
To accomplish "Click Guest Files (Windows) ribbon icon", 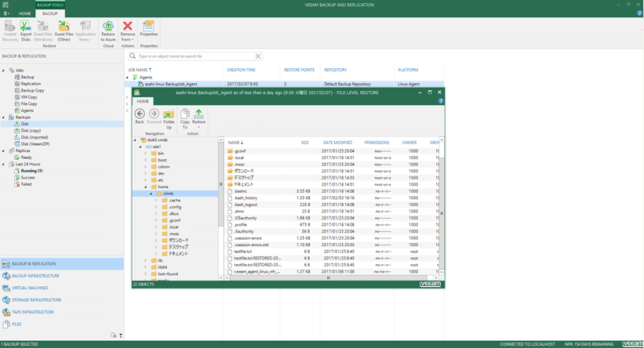I will [x=42, y=31].
